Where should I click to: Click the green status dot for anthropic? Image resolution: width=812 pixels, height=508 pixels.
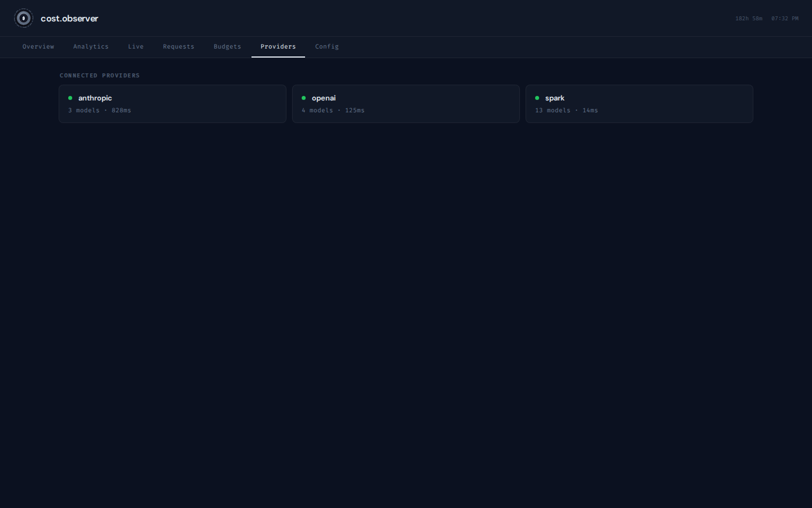(x=70, y=98)
